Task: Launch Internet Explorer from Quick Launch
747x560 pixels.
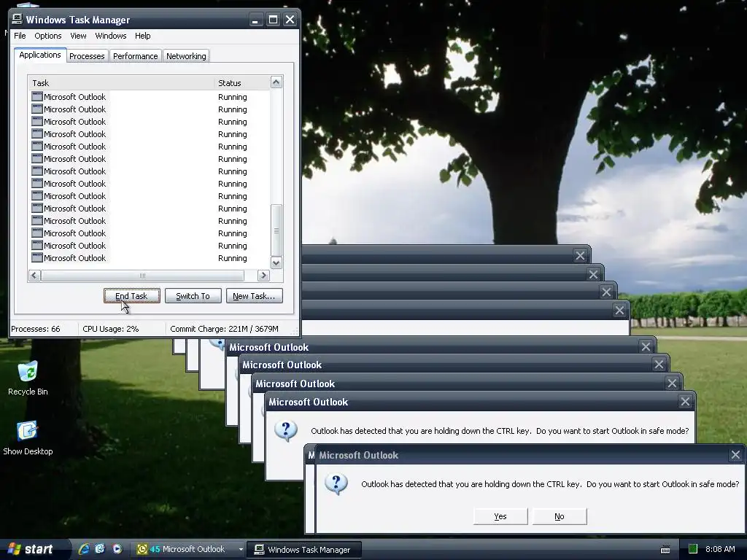Action: pos(84,549)
